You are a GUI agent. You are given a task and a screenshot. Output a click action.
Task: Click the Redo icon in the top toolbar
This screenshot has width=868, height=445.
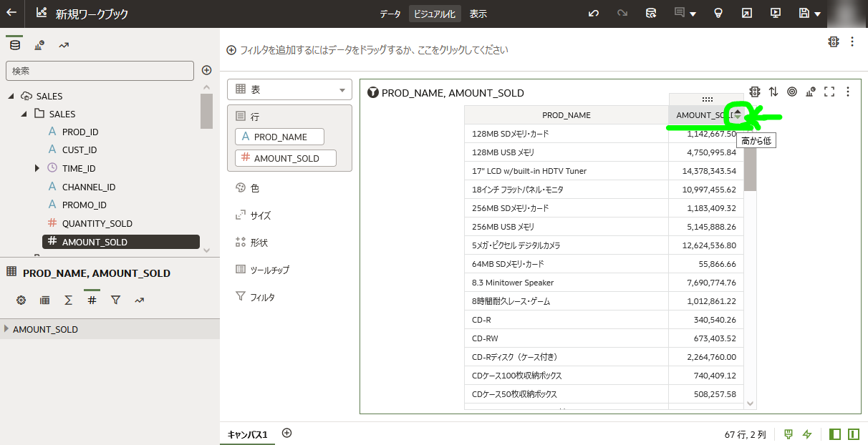tap(622, 14)
